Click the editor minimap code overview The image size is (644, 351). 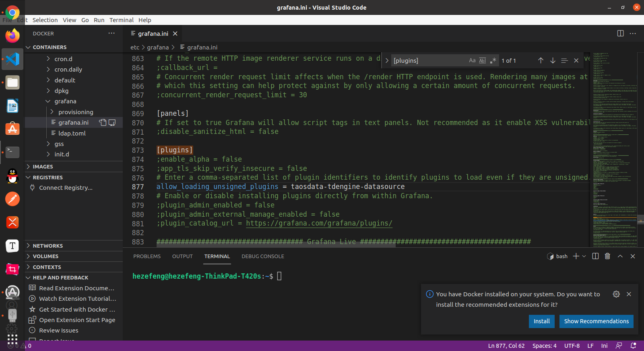tap(613, 150)
